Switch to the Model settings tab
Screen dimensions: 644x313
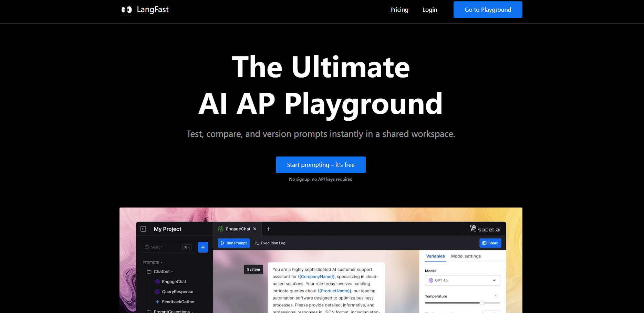point(466,256)
